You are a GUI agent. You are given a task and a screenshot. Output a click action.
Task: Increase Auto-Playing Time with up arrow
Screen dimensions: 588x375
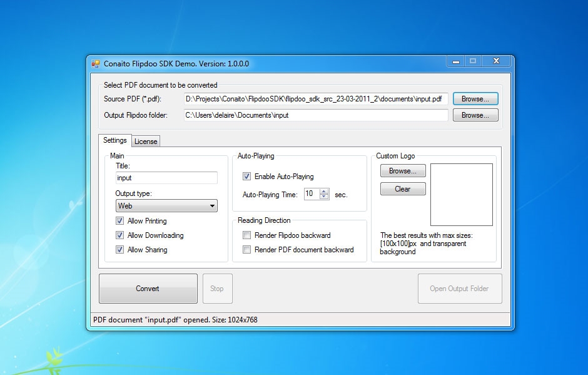(x=324, y=192)
